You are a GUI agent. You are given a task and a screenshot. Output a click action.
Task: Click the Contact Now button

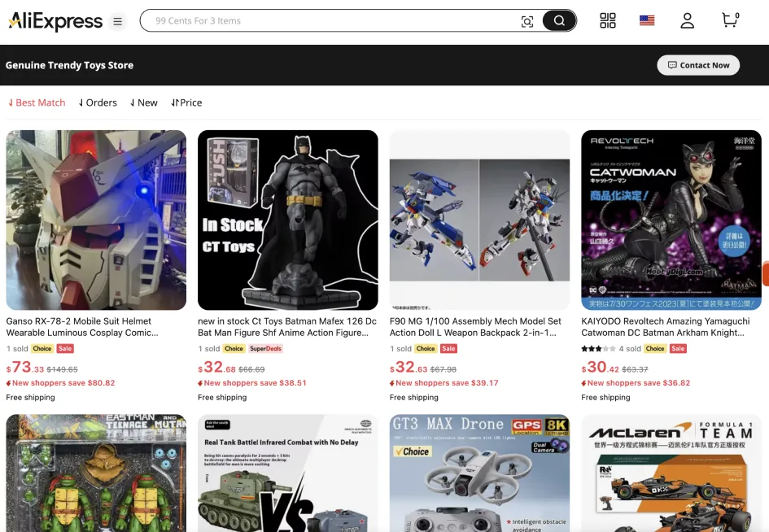(698, 65)
